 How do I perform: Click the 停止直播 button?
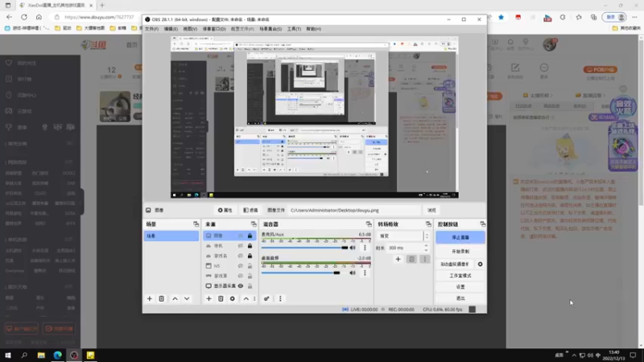[x=460, y=237]
